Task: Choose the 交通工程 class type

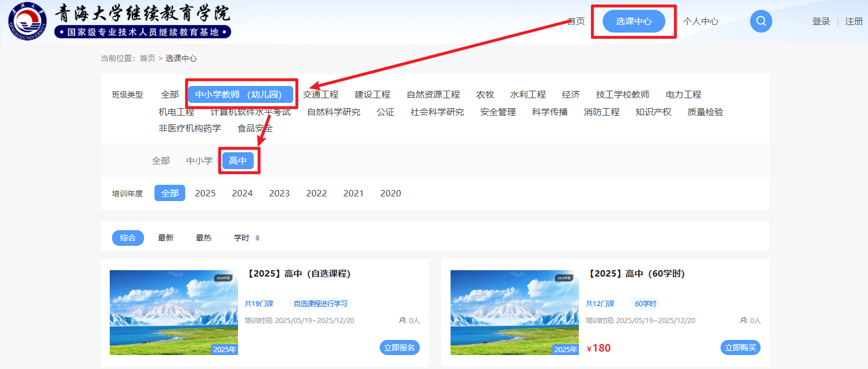Action: [x=320, y=95]
